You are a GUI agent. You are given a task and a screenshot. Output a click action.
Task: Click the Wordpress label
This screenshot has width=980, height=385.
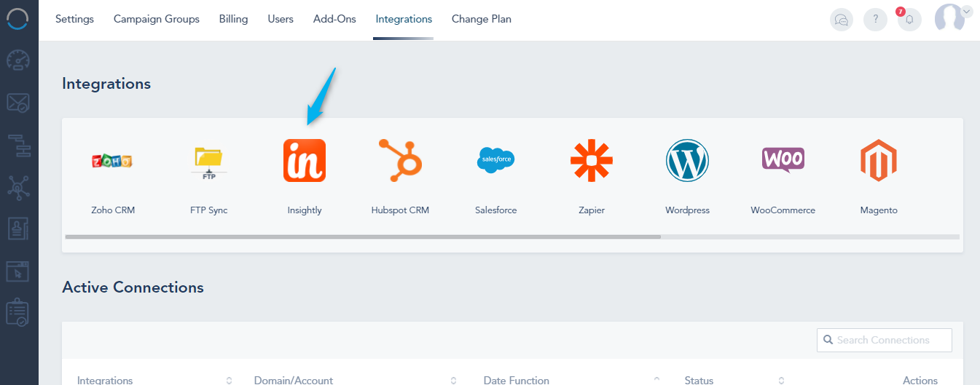(x=687, y=210)
